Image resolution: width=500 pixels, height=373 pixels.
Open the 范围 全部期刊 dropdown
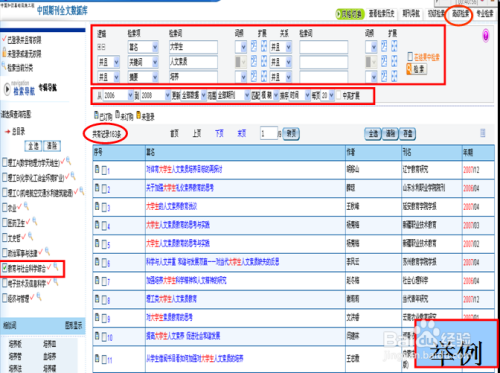click(233, 96)
